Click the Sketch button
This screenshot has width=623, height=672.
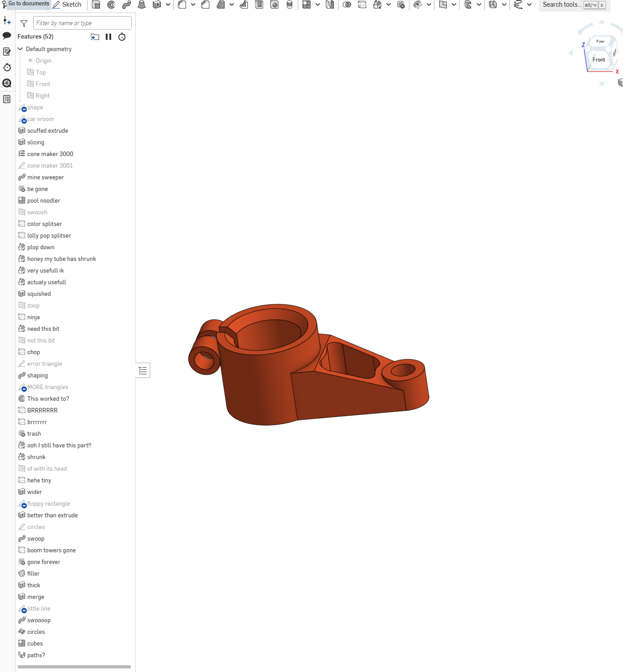[x=67, y=4]
